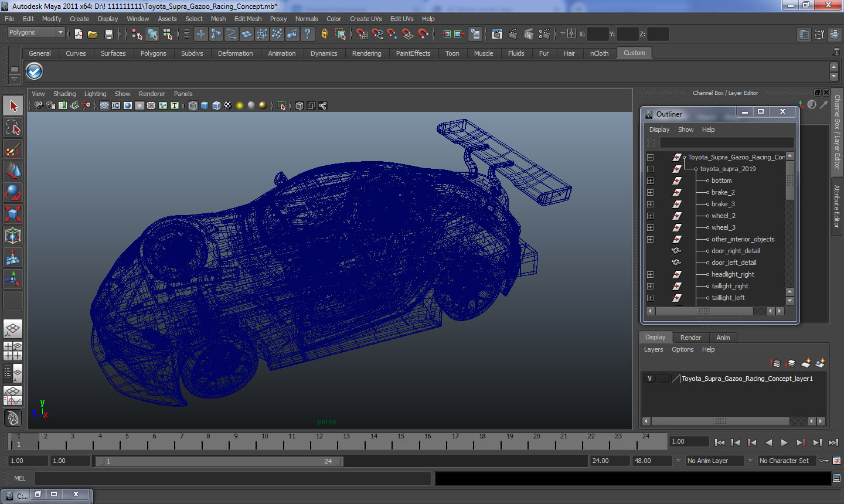844x504 pixels.
Task: Expand the other_interior_objects node
Action: 650,239
